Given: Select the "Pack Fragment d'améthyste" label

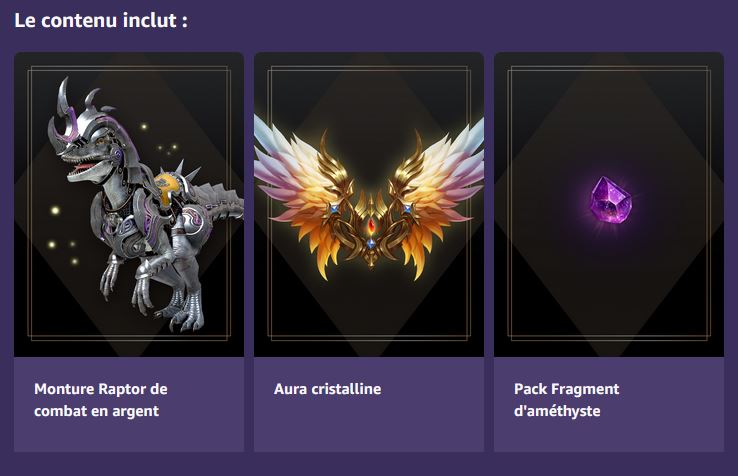Looking at the screenshot, I should point(566,400).
